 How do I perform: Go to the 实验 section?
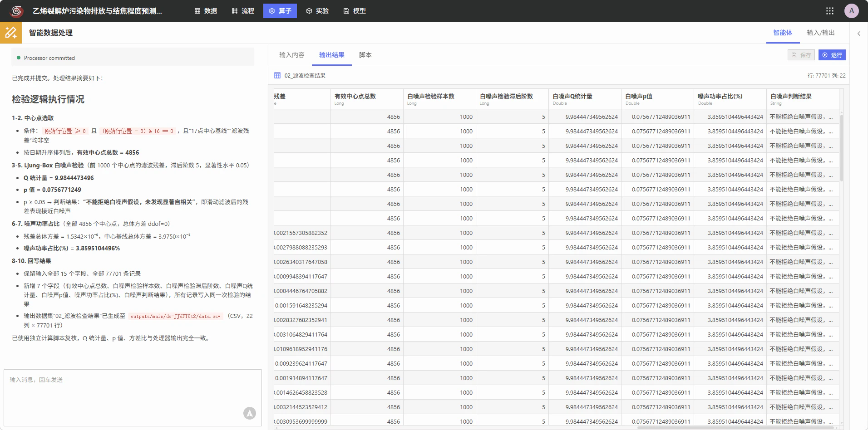tap(317, 11)
